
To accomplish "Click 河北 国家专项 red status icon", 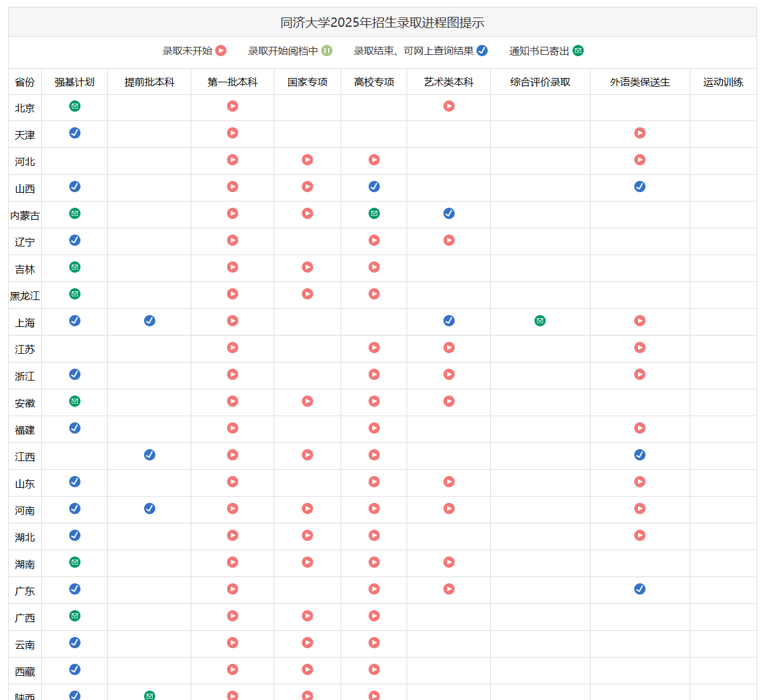I will tap(307, 160).
